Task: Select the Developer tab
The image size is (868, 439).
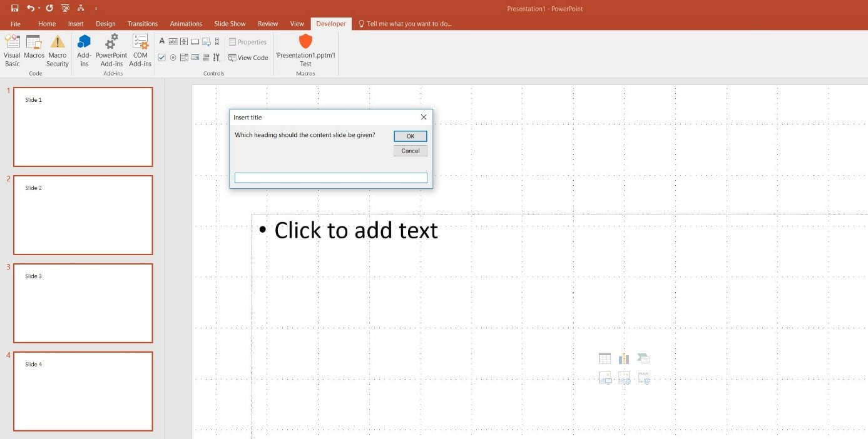Action: point(331,24)
